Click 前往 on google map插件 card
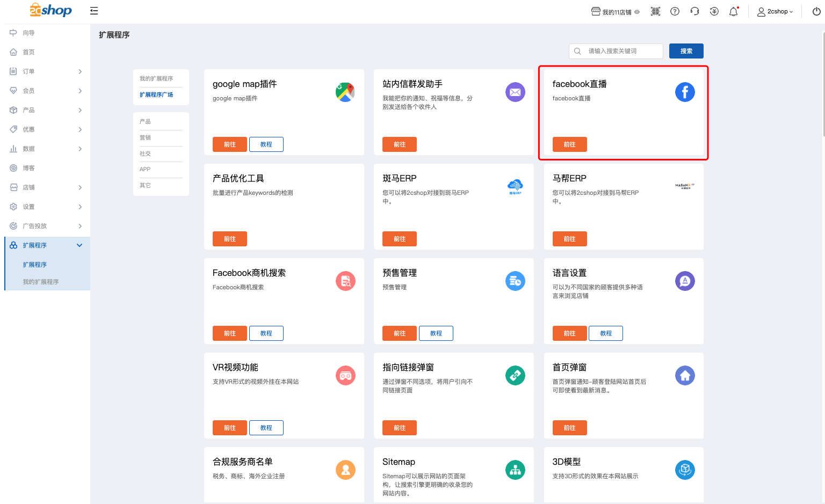825x504 pixels. [230, 144]
